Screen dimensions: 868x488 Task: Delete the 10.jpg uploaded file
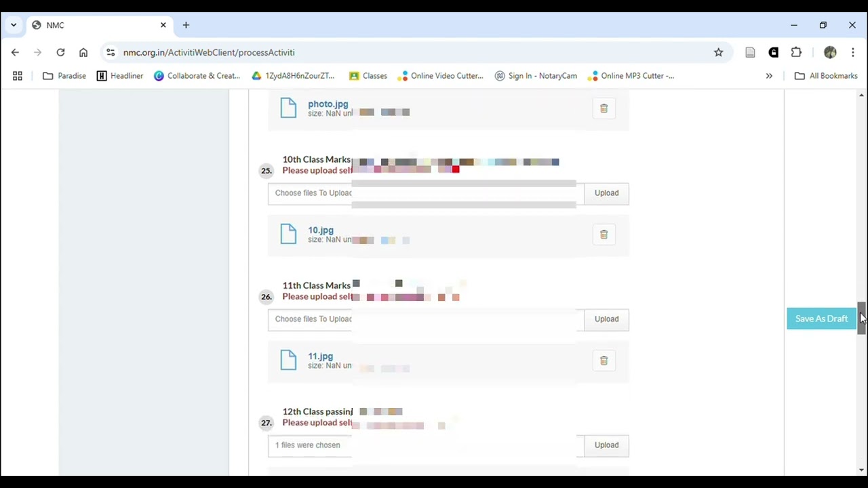click(604, 235)
